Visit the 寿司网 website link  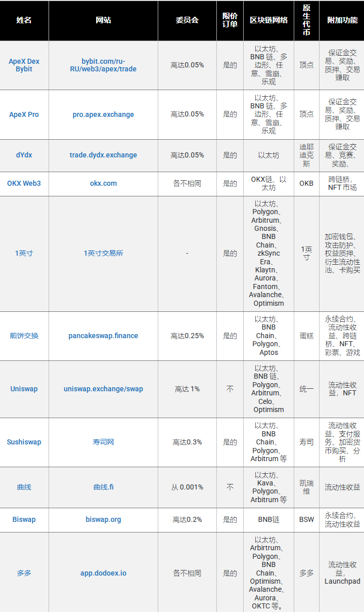pos(103,442)
